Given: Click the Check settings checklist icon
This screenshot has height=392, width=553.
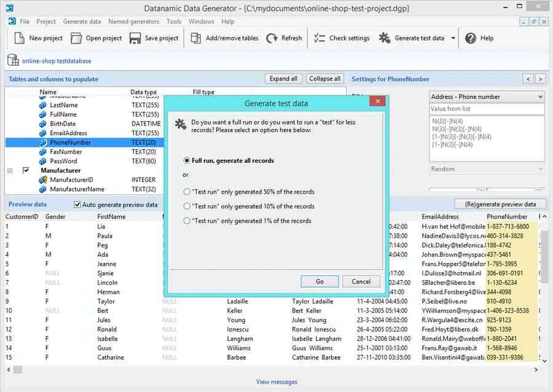Looking at the screenshot, I should pos(320,37).
